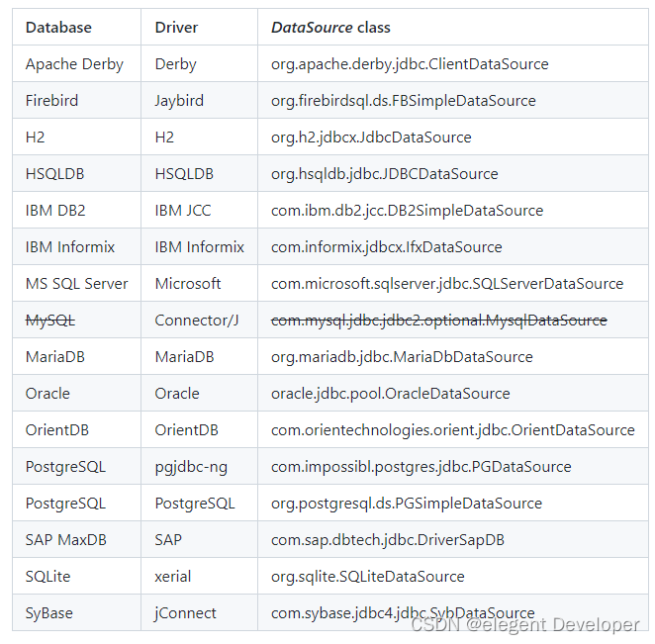Click the jConnect driver cell
Image resolution: width=655 pixels, height=644 pixels.
pyautogui.click(x=185, y=613)
